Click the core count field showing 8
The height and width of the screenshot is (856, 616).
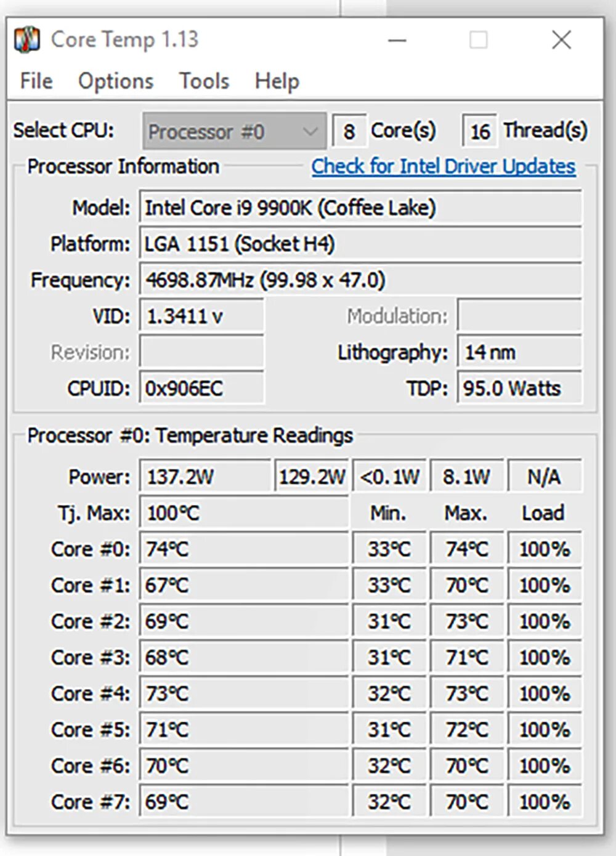(x=349, y=131)
